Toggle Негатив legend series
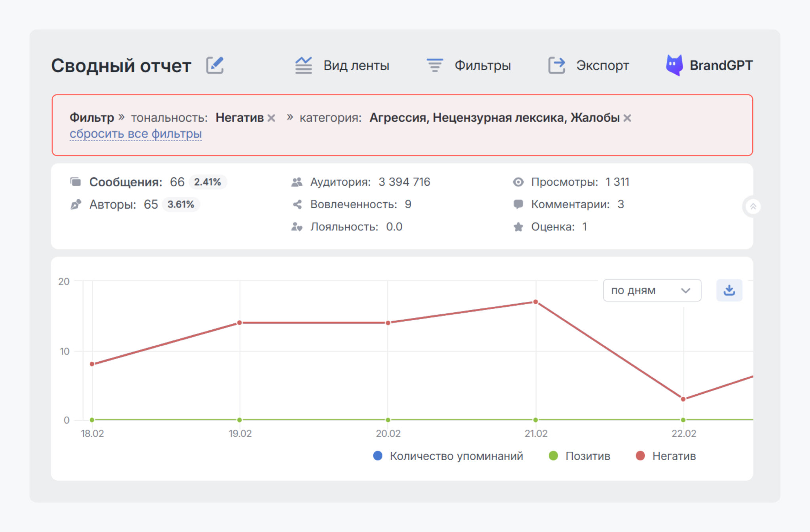This screenshot has width=810, height=532. 666,456
